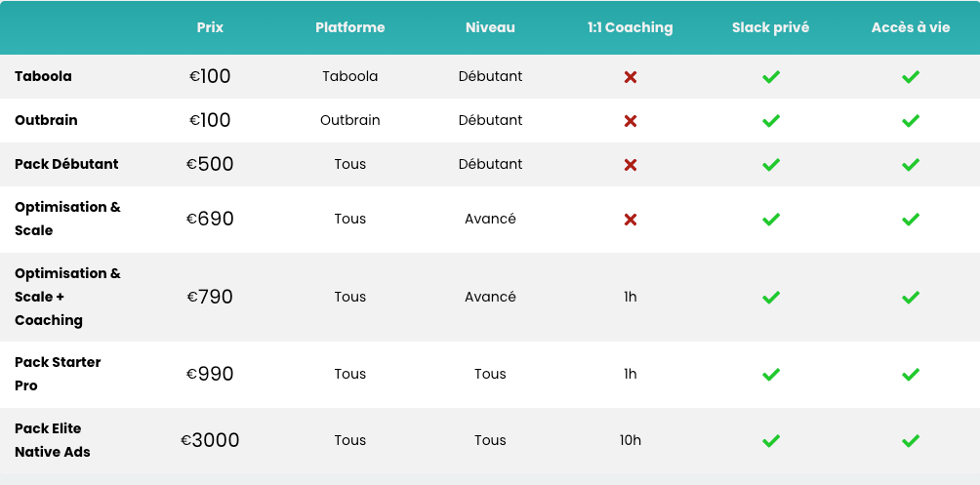
Task: Click Accès à vie checkmark for Pack Elite
Action: tap(911, 441)
